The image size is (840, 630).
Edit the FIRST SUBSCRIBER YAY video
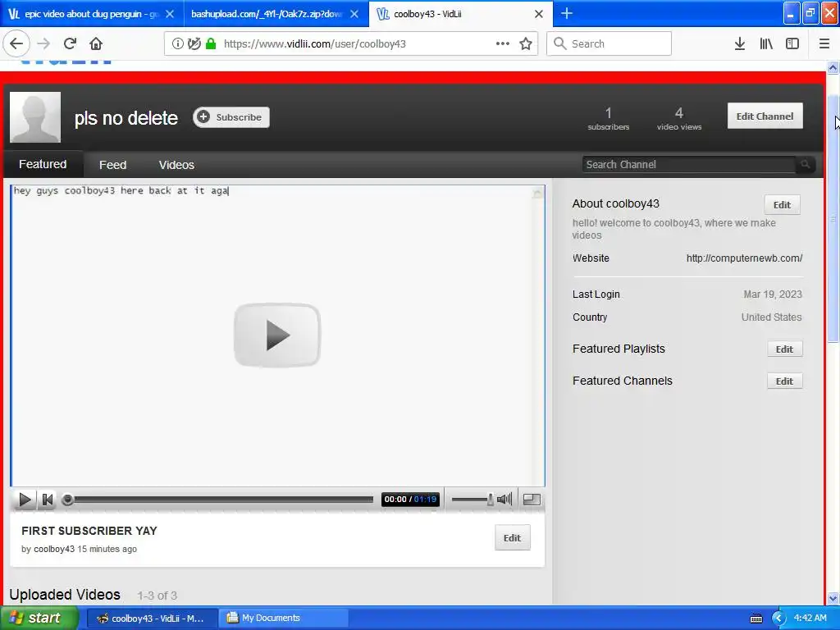click(512, 537)
